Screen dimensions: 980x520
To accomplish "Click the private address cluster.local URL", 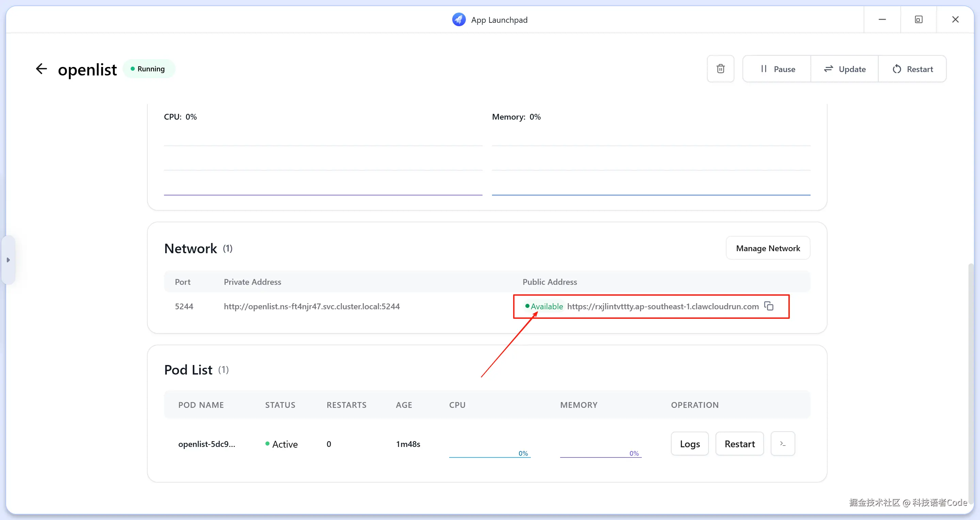I will [312, 306].
